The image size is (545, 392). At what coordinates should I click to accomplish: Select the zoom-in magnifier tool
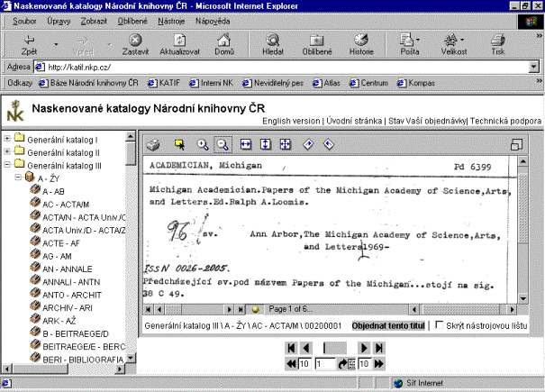pos(203,144)
